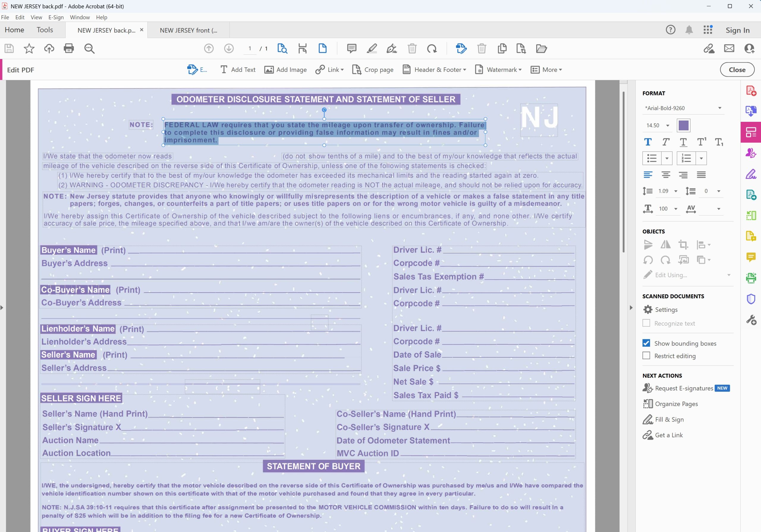Click the Send by email envelope icon
This screenshot has width=761, height=532.
[x=729, y=49]
